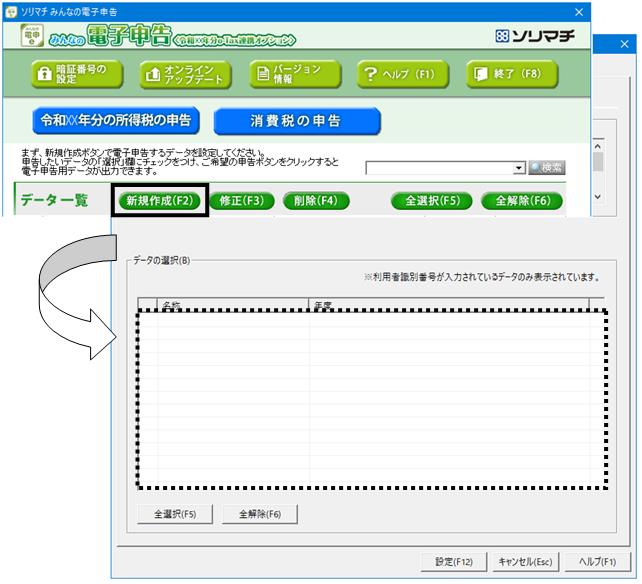Click scroll-down arrow in the back dialog
This screenshot has width=642, height=584.
598,197
